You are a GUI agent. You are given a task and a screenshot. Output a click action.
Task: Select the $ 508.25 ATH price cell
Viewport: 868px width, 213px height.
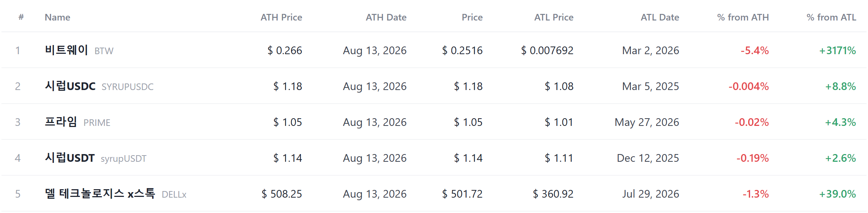point(282,194)
